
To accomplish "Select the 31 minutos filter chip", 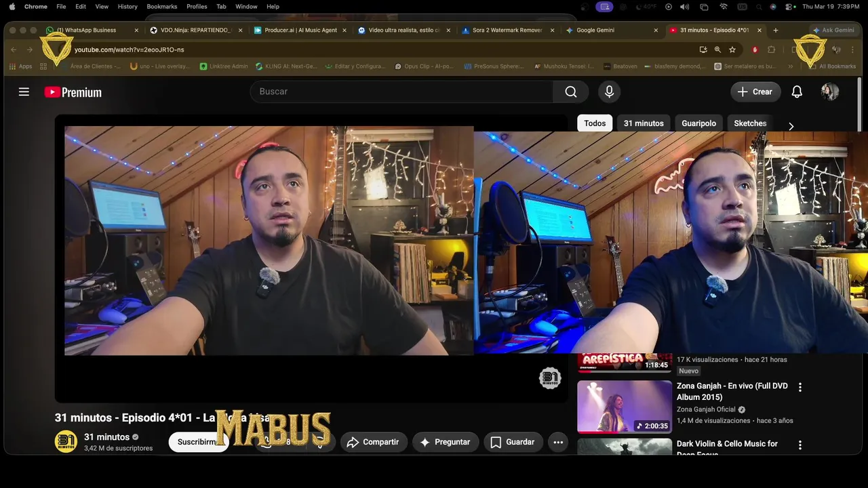I will [x=644, y=123].
